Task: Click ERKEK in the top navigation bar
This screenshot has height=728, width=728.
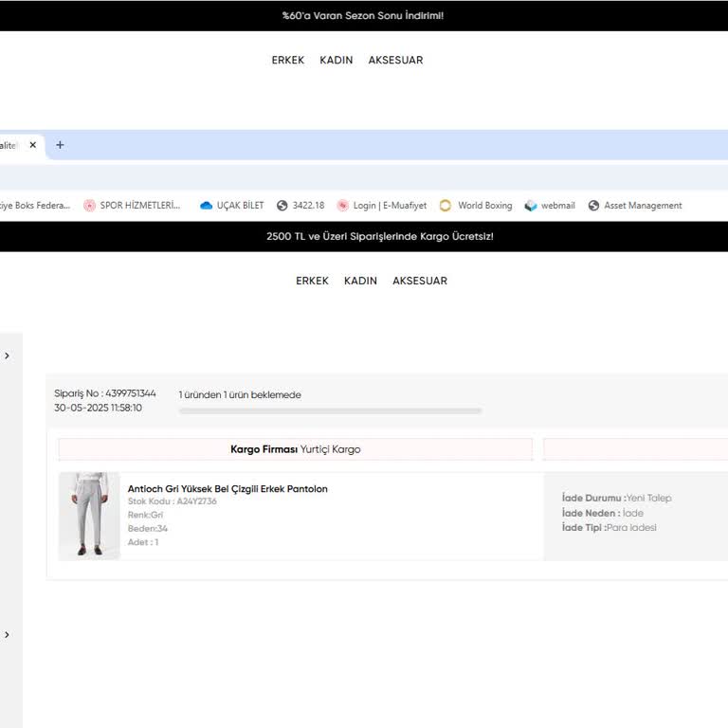Action: pyautogui.click(x=288, y=60)
